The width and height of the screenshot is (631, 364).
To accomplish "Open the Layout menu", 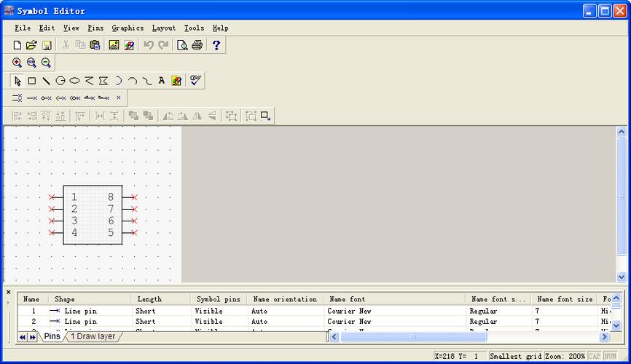I will coord(164,28).
